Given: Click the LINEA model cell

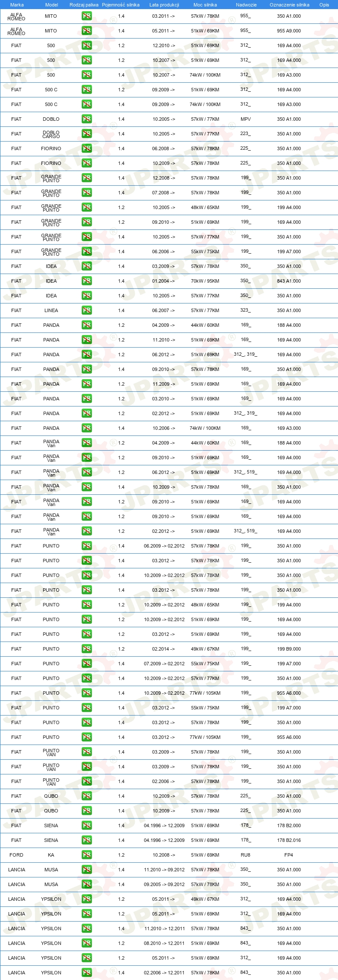Looking at the screenshot, I should coord(51,310).
